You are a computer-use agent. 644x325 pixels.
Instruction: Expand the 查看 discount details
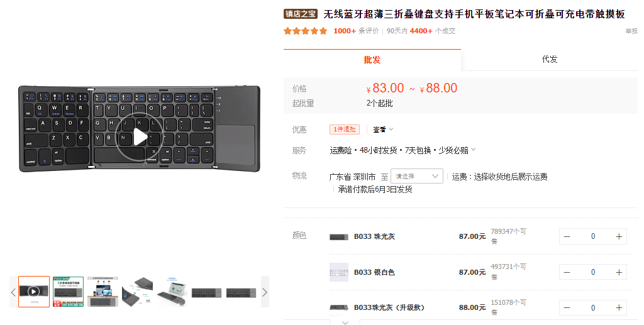pyautogui.click(x=383, y=129)
